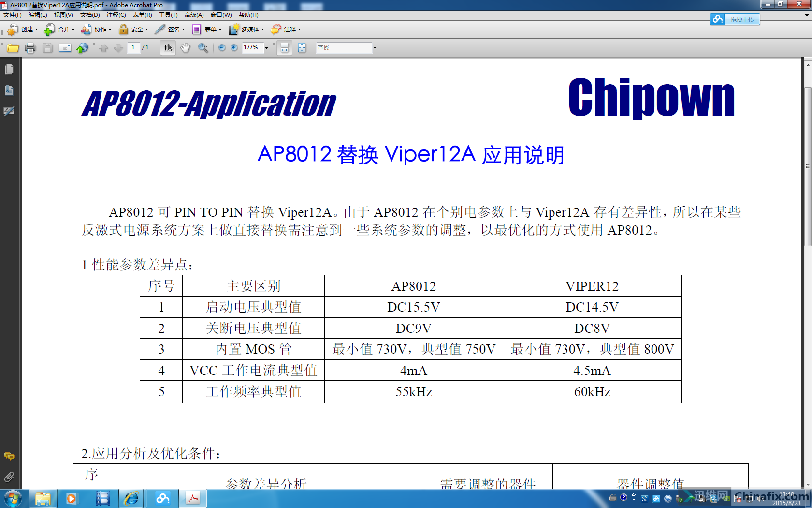Open the 帮助(H) menu

click(x=248, y=15)
